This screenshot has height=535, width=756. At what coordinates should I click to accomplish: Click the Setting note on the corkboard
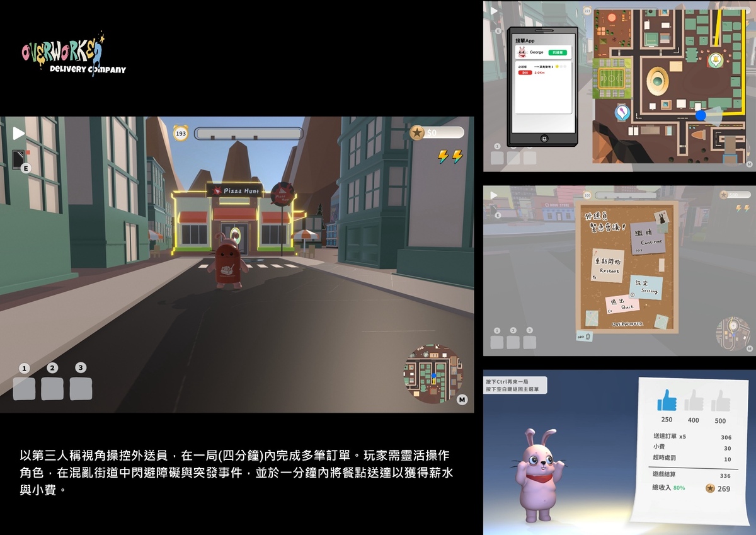click(646, 288)
